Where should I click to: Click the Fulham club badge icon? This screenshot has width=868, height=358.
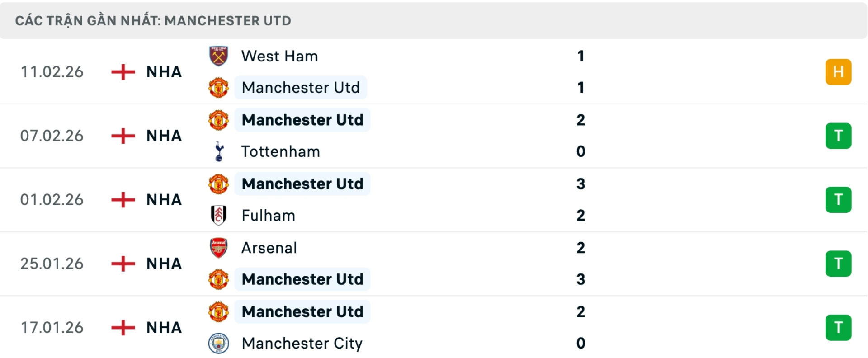click(x=218, y=216)
